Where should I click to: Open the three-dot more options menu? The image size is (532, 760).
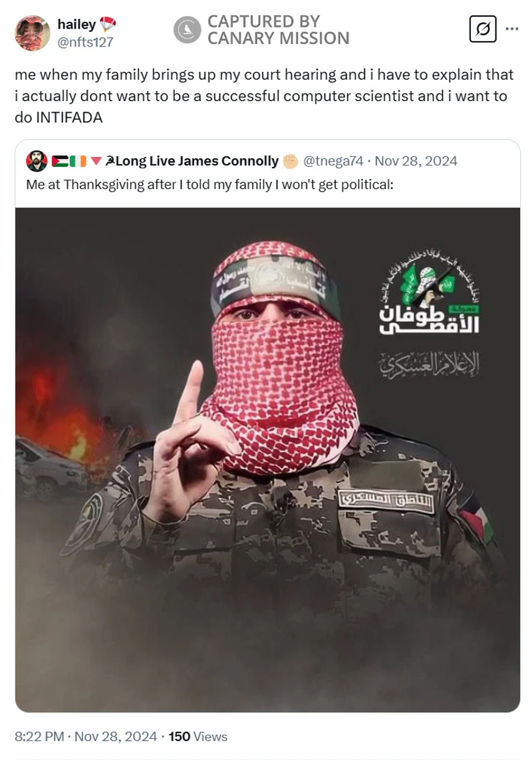click(x=511, y=29)
